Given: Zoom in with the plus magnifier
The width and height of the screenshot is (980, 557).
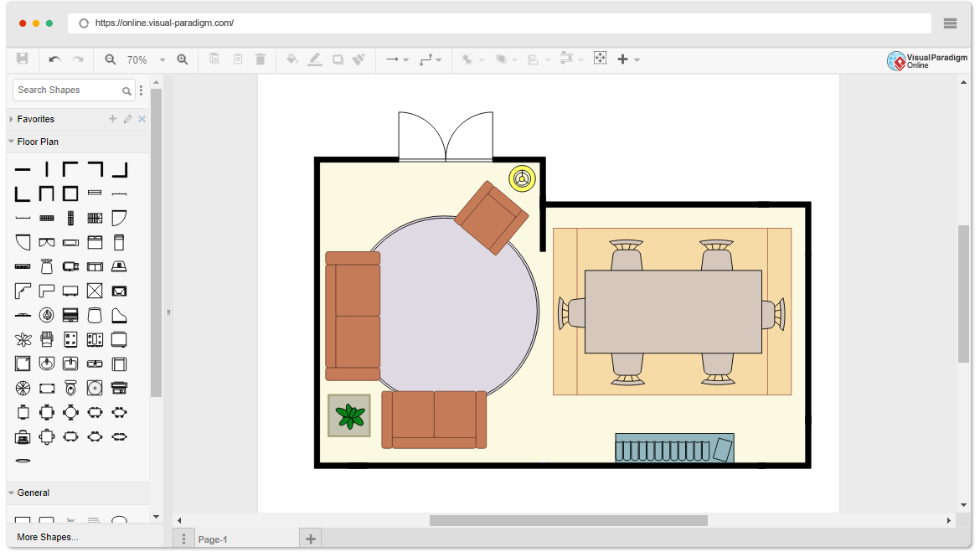Looking at the screenshot, I should point(183,59).
